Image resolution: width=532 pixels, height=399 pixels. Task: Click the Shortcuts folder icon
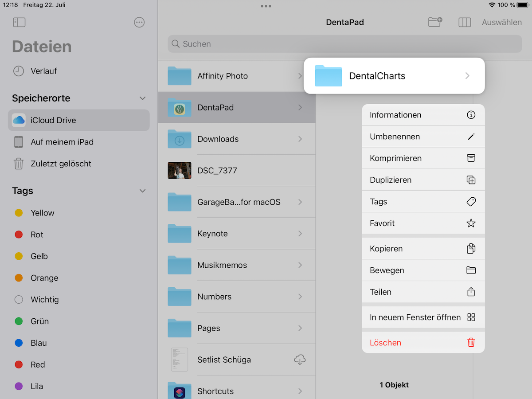click(x=180, y=391)
